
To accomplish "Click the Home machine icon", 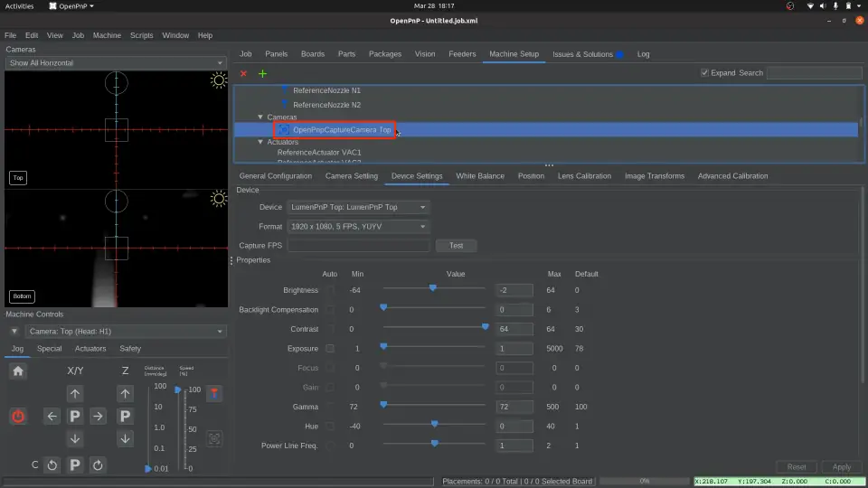I will point(18,371).
